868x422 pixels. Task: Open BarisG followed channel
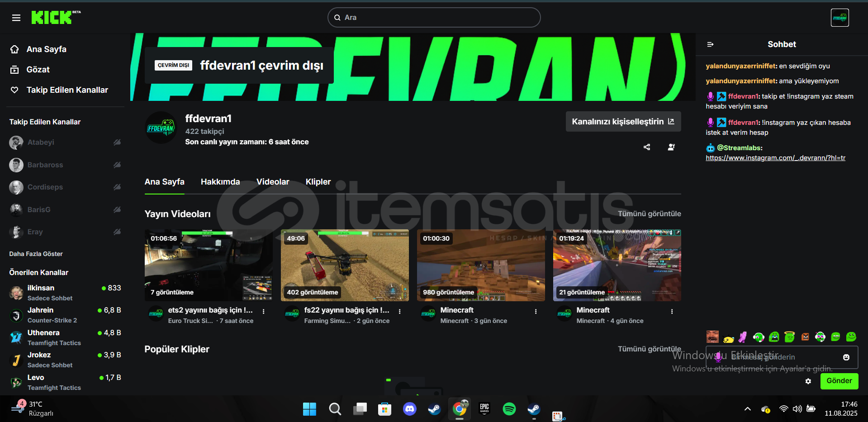click(x=39, y=210)
